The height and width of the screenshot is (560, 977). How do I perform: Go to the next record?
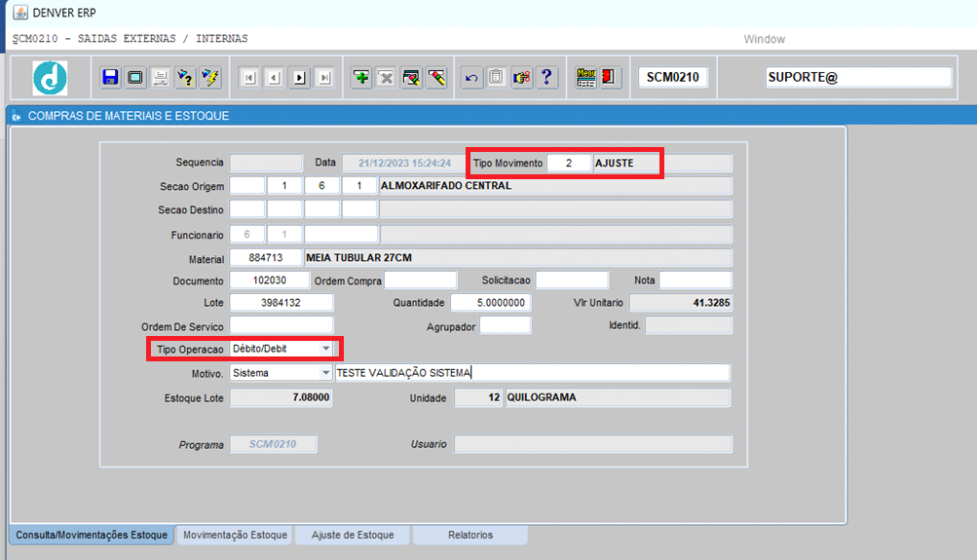click(x=300, y=77)
